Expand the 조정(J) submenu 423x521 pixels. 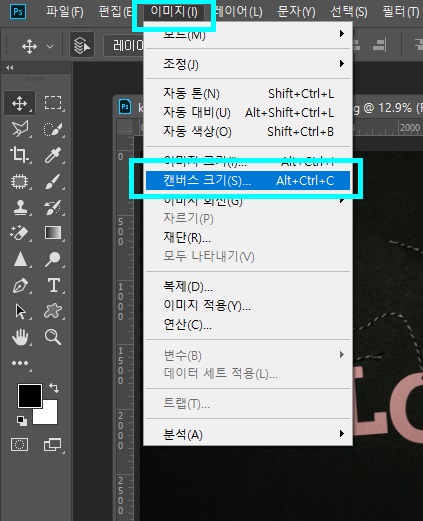click(248, 64)
